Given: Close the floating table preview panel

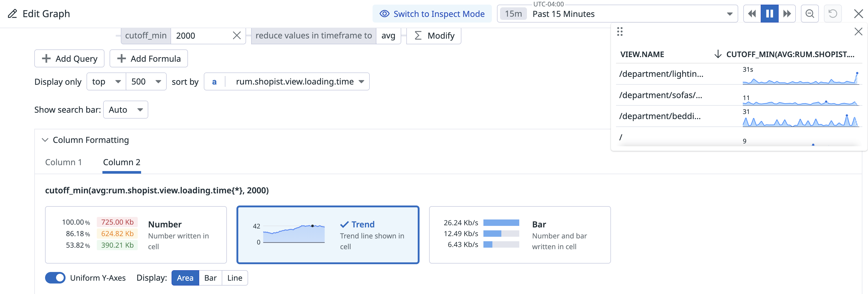Looking at the screenshot, I should [x=858, y=32].
